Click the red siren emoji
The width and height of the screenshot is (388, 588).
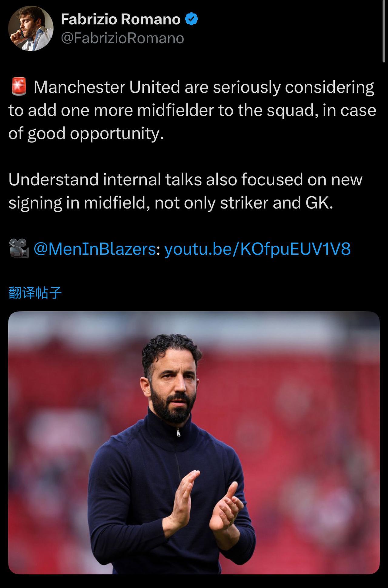(x=19, y=87)
